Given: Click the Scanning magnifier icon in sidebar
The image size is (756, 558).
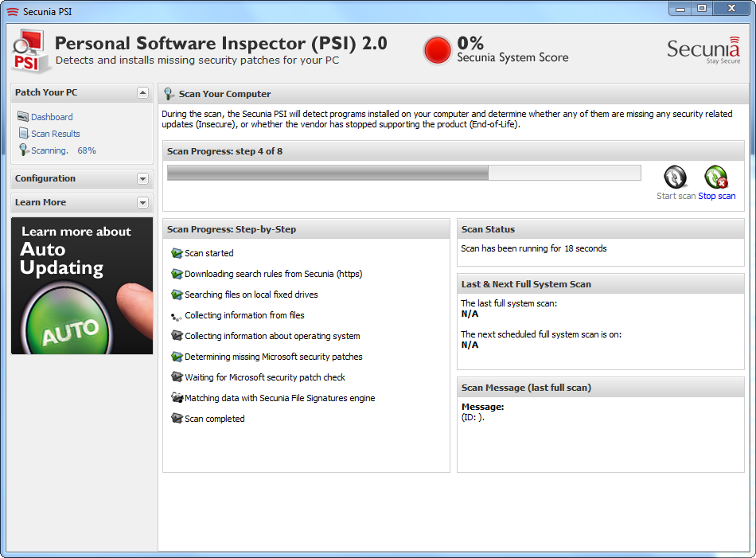Looking at the screenshot, I should click(23, 150).
